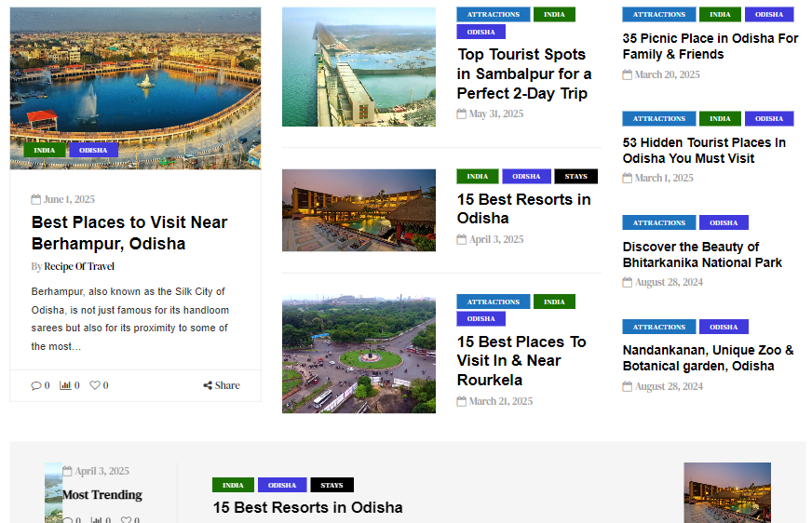
Task: Select ODISHA tag on Berhampur featured image
Action: pos(93,150)
